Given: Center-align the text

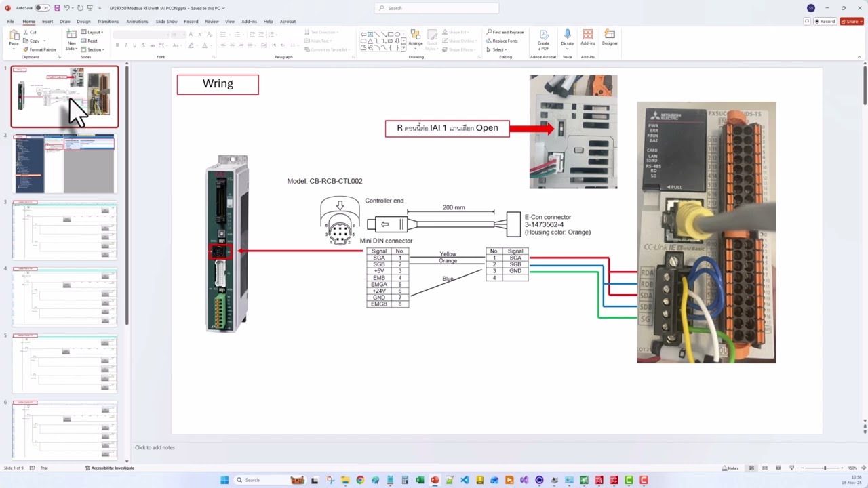Looking at the screenshot, I should (x=232, y=45).
